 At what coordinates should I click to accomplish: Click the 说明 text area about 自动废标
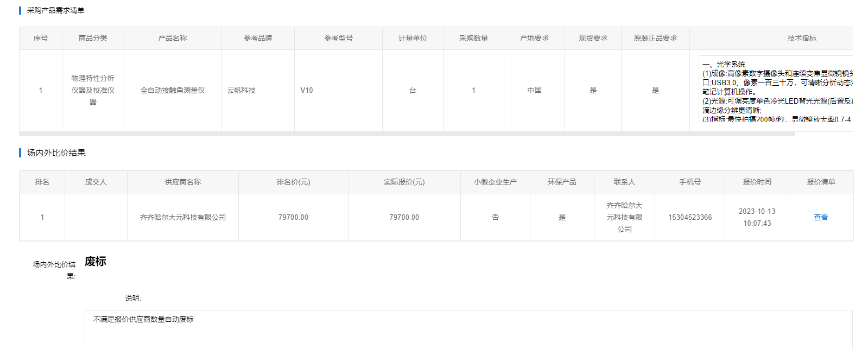468,328
